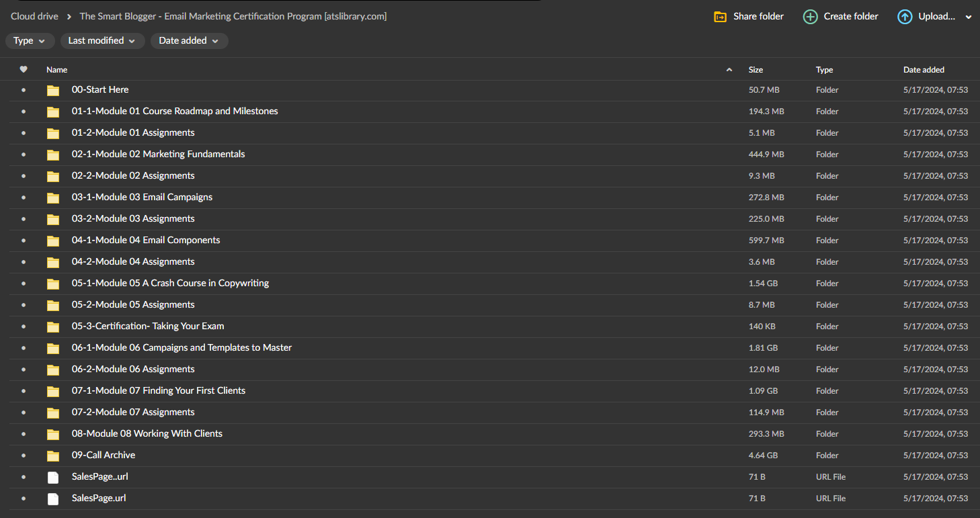Click the 1.09 GB size value
The width and height of the screenshot is (980, 518).
pyautogui.click(x=763, y=391)
